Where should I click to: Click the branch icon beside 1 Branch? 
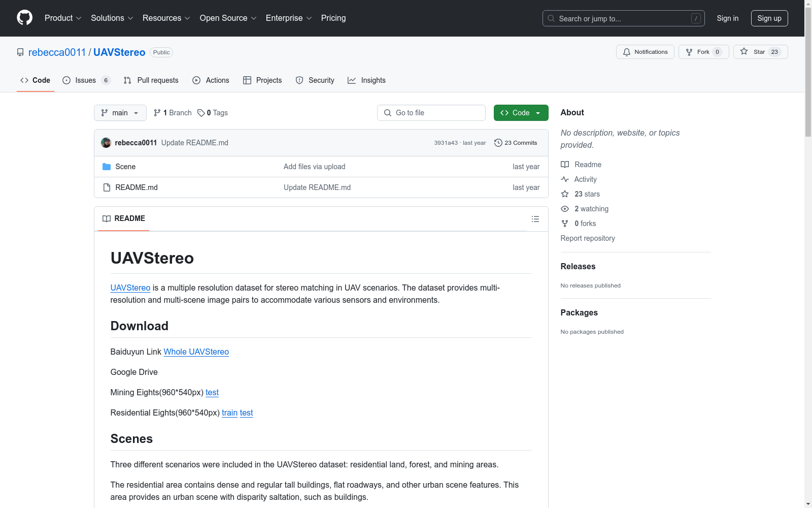157,113
